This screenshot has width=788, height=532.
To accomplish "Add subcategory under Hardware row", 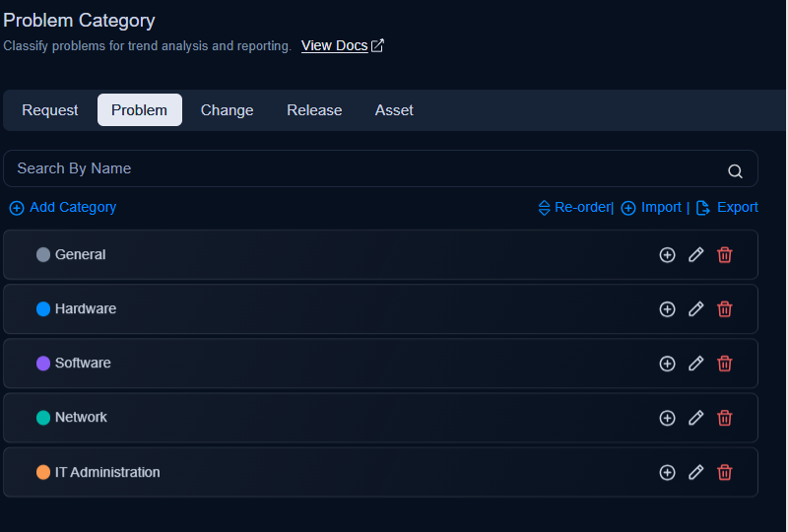I will (x=667, y=309).
